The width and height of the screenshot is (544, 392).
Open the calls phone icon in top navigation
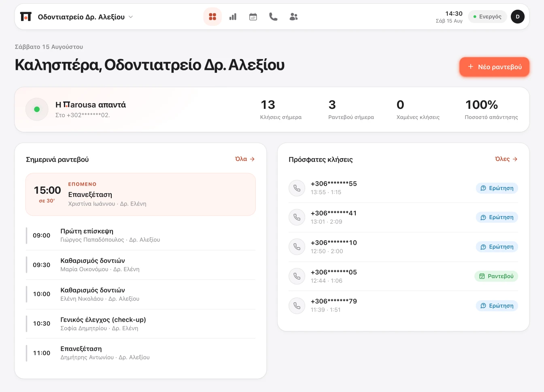[273, 17]
